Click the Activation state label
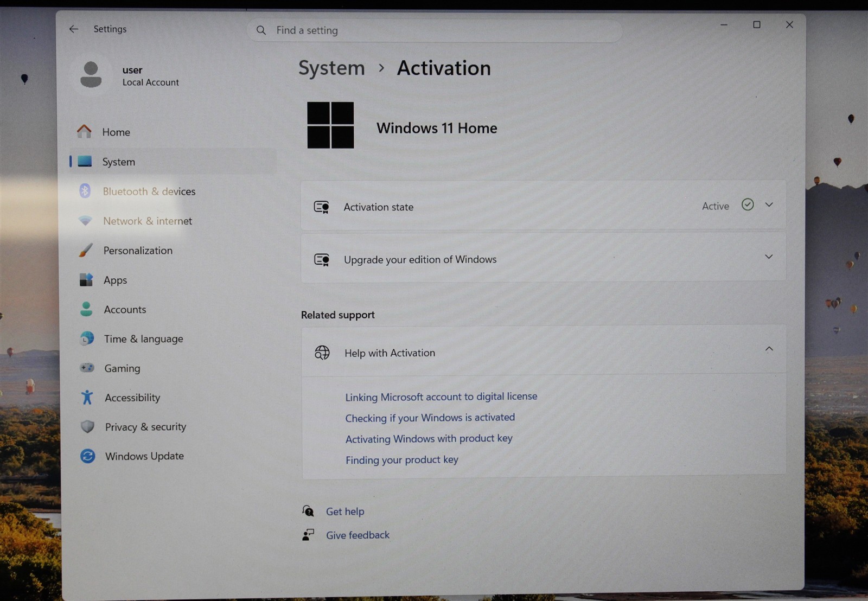The height and width of the screenshot is (601, 868). [378, 207]
